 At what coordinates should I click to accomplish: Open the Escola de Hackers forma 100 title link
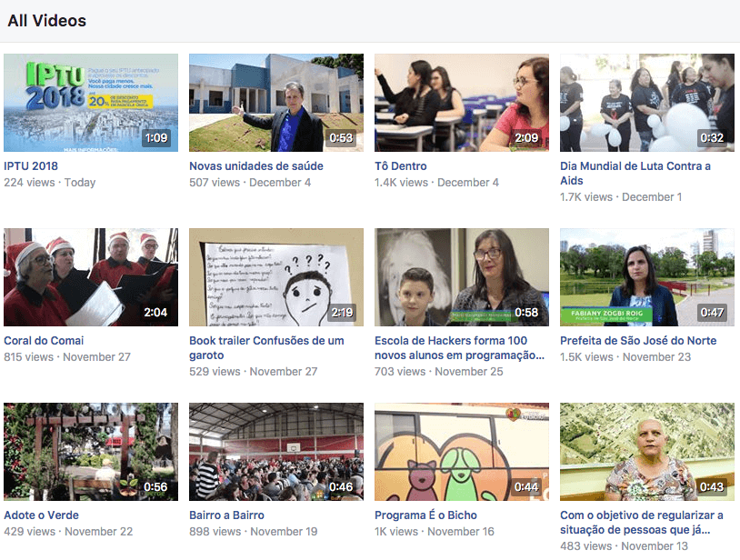(x=459, y=347)
